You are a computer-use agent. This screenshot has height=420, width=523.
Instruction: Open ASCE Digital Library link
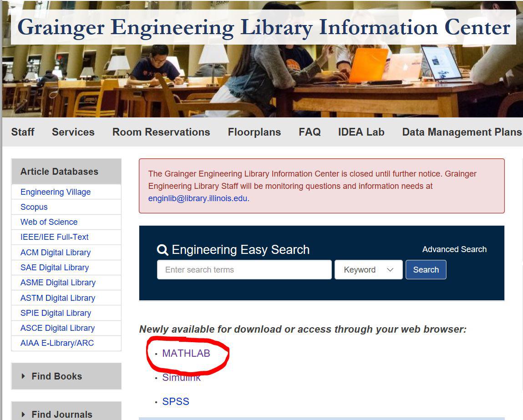click(x=57, y=328)
